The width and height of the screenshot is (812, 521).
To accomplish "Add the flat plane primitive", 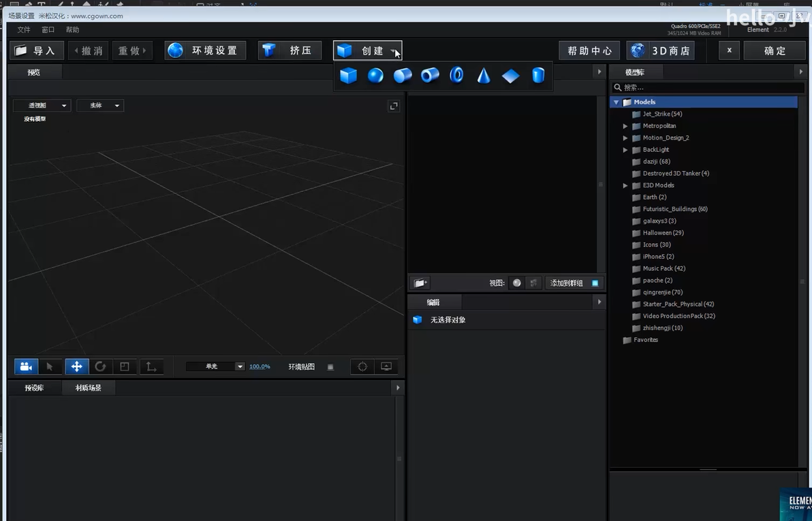I will pos(511,76).
